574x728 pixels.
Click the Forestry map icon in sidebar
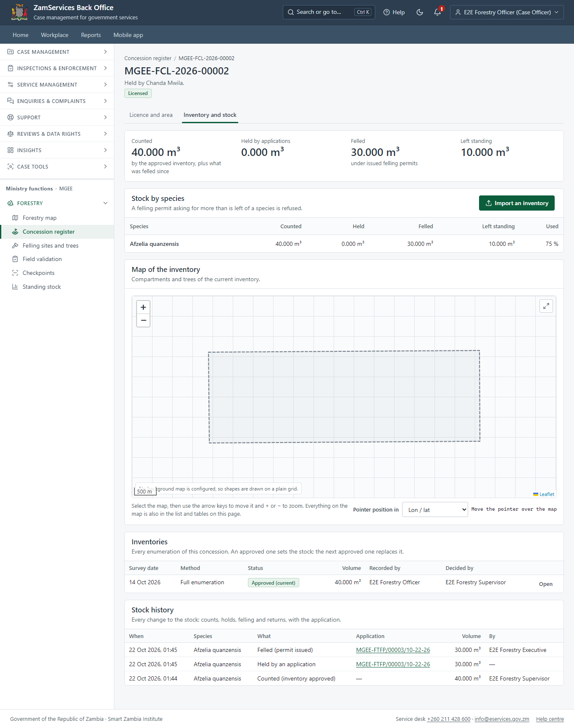coord(15,218)
